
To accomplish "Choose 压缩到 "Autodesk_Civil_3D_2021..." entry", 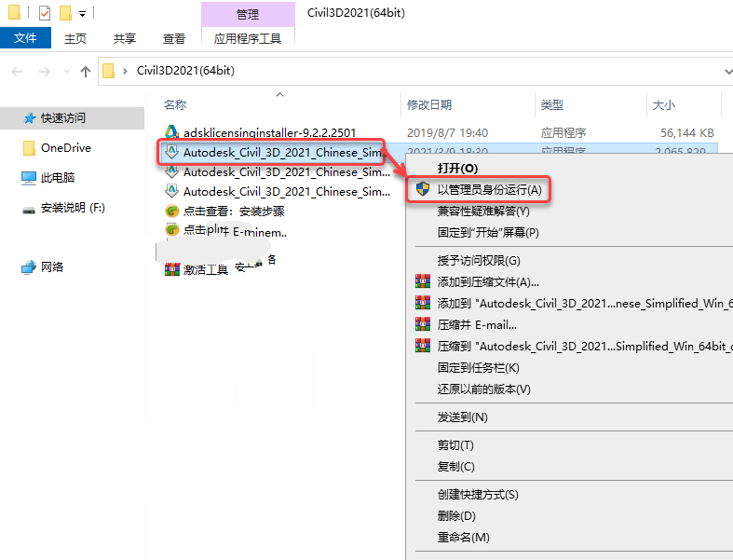I will [x=585, y=347].
